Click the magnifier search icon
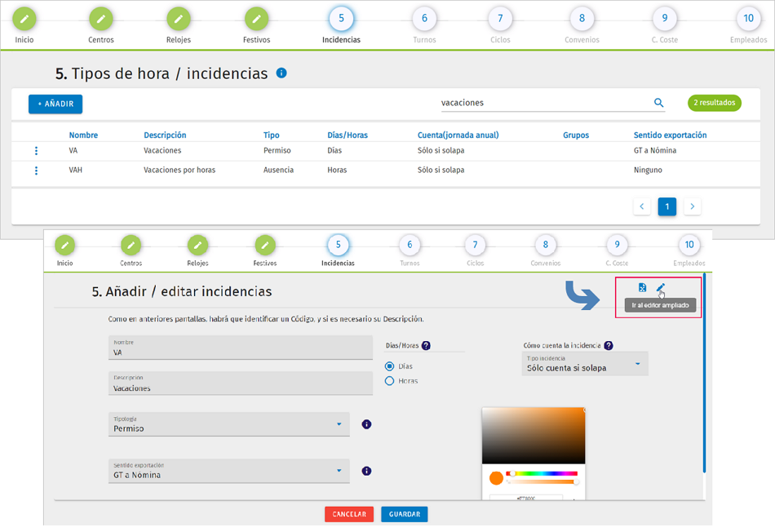Screen dimensions: 775x532 658,102
